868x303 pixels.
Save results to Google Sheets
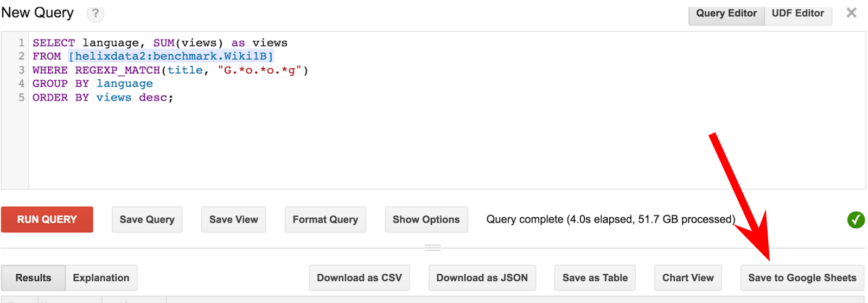[802, 278]
